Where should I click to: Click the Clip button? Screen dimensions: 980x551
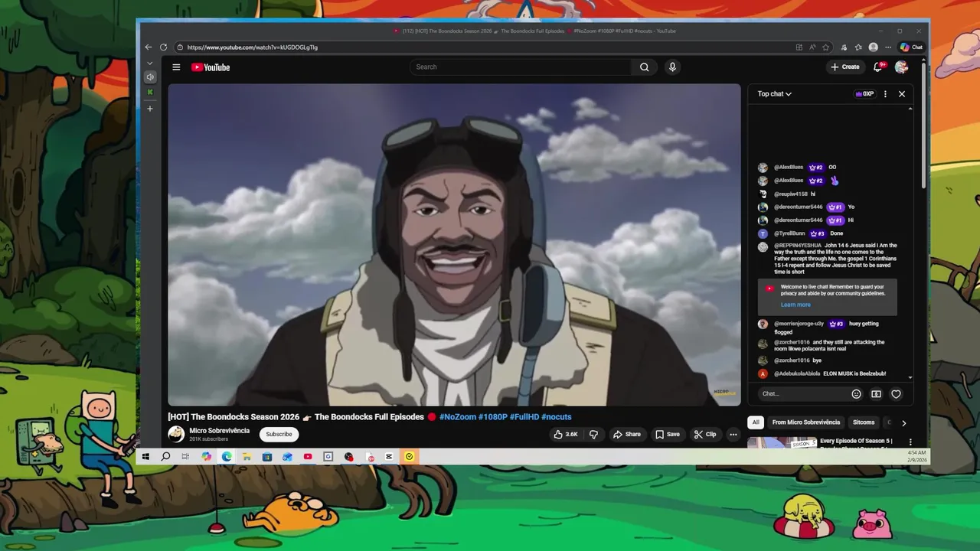point(705,435)
